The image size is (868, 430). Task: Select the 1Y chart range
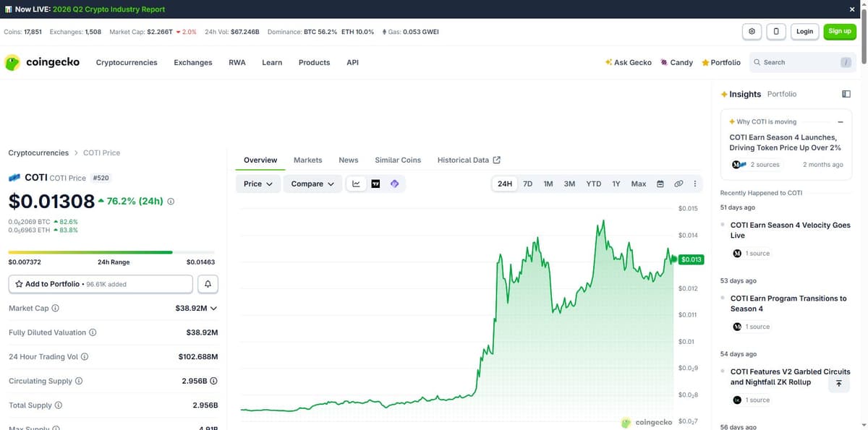[616, 184]
